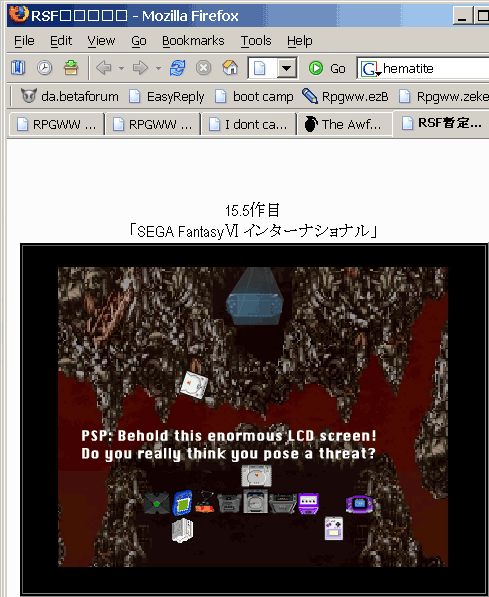Switch to I dont ca... tab
This screenshot has height=597, width=489.
click(x=249, y=124)
